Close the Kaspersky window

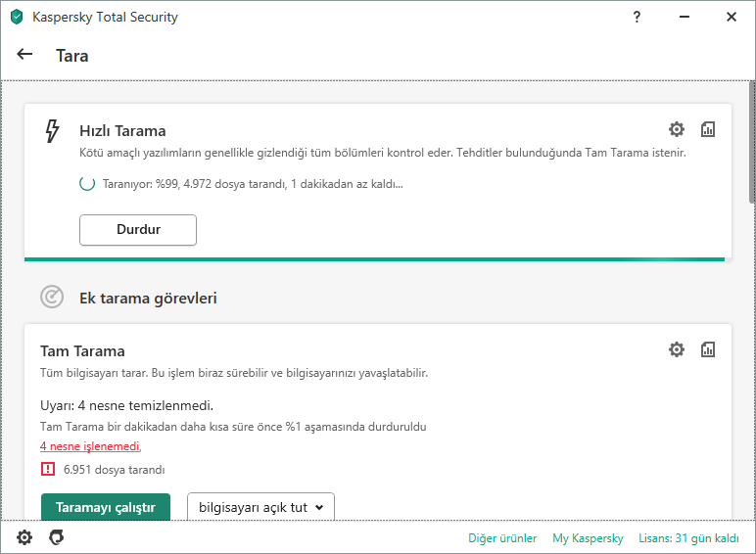[732, 17]
